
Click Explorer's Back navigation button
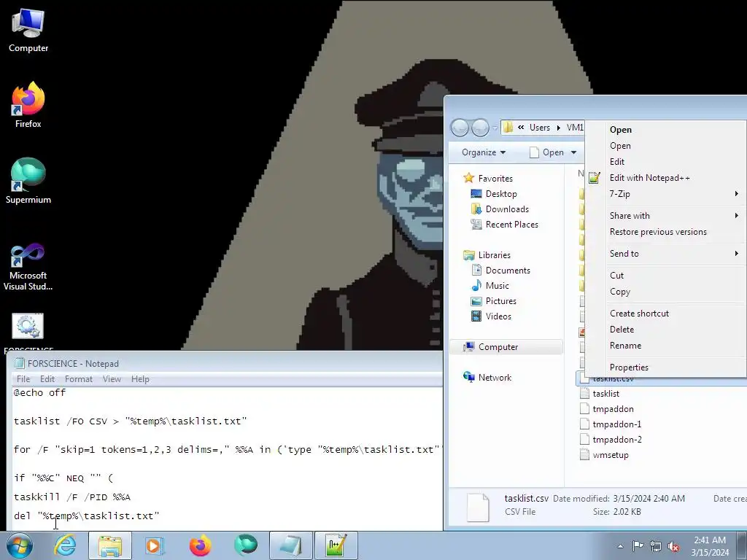(x=460, y=128)
